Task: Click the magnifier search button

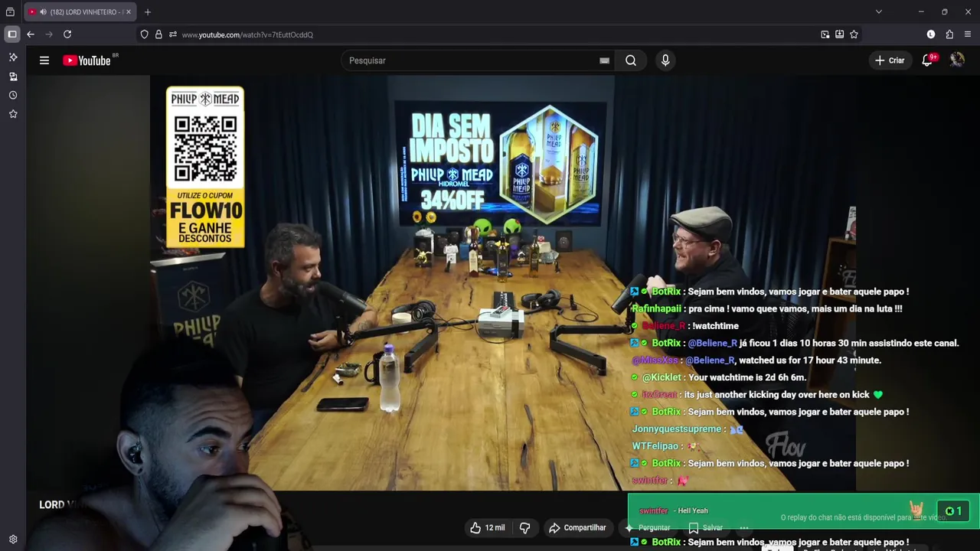Action: coord(631,60)
